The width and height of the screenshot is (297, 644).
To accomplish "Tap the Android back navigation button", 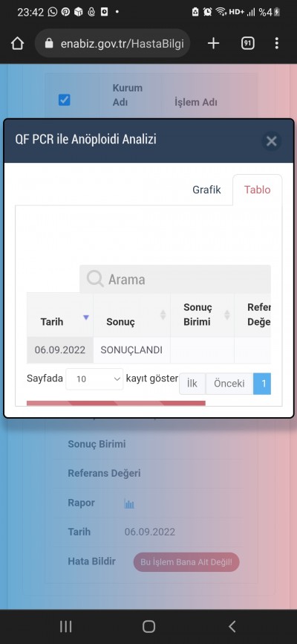I will pos(232,626).
